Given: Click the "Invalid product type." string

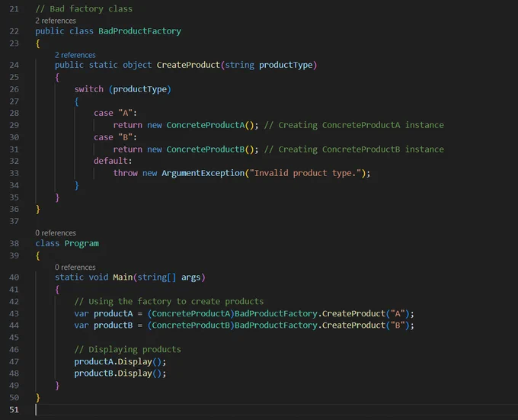Looking at the screenshot, I should pos(306,173).
